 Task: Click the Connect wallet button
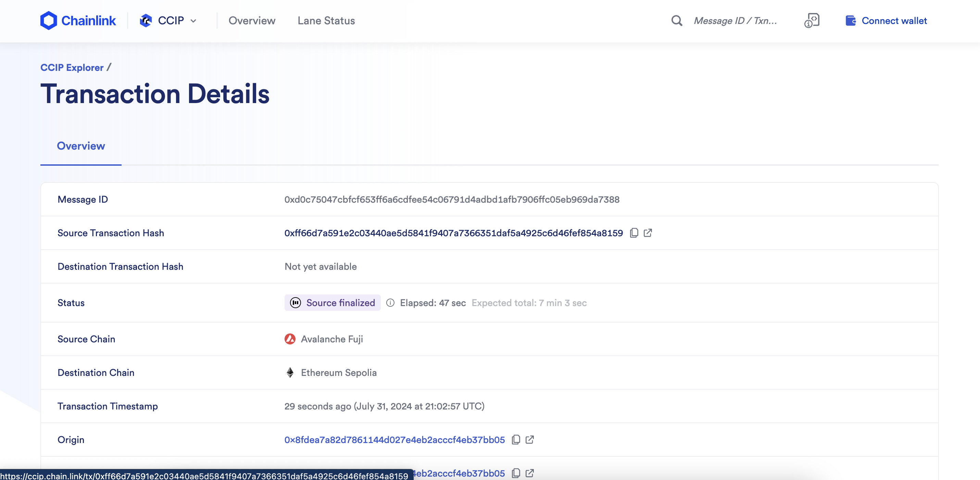point(894,21)
